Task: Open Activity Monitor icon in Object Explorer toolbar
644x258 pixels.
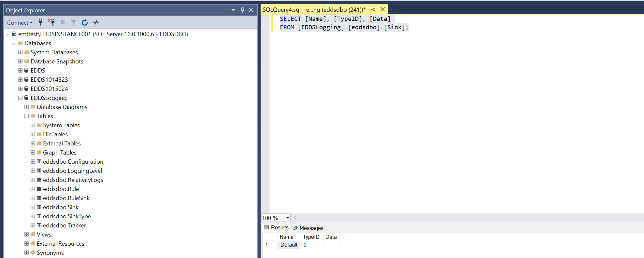Action: [96, 22]
